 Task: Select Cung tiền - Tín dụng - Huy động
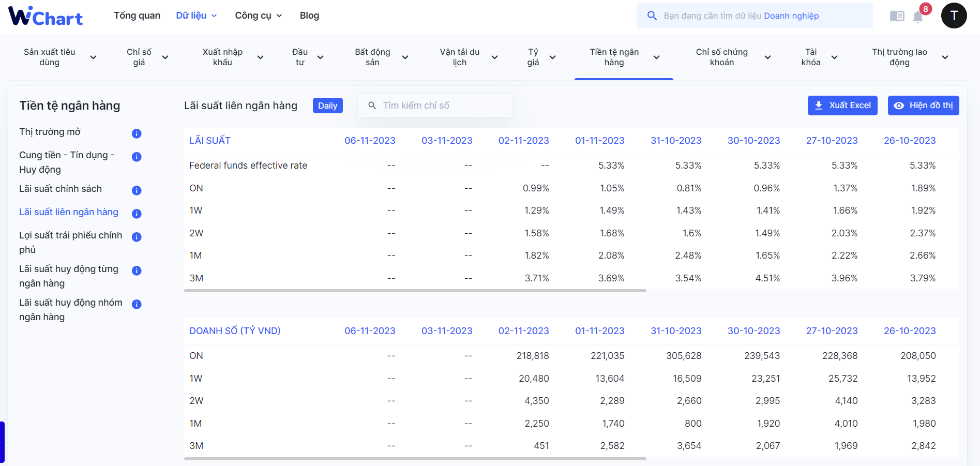tap(67, 162)
